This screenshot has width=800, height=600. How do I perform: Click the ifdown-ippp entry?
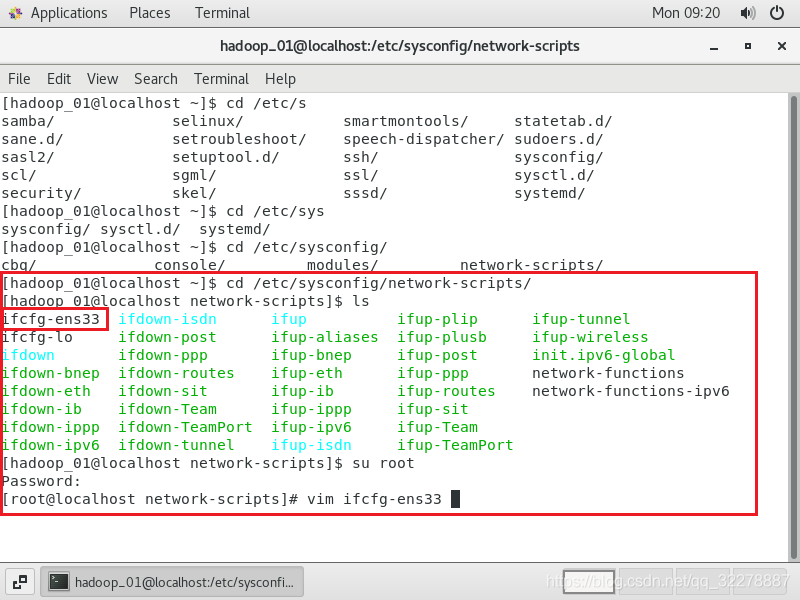click(51, 428)
